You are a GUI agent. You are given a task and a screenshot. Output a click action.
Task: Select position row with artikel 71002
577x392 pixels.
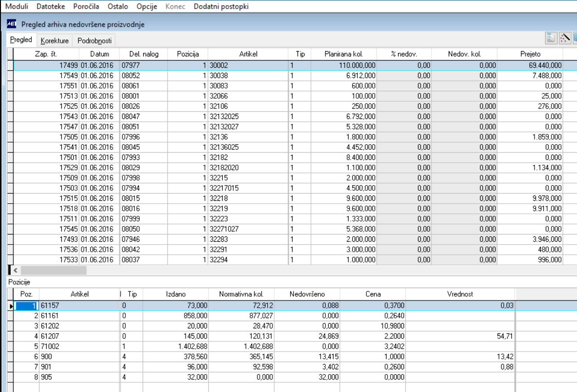(x=264, y=346)
